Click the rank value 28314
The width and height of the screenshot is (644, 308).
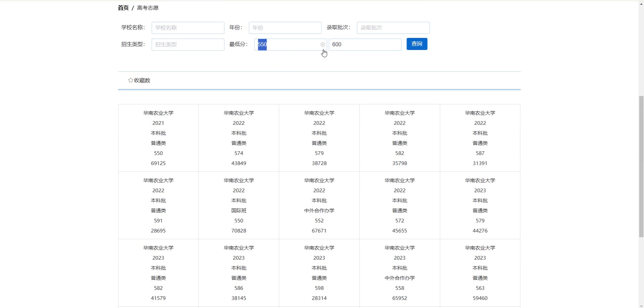(x=319, y=298)
